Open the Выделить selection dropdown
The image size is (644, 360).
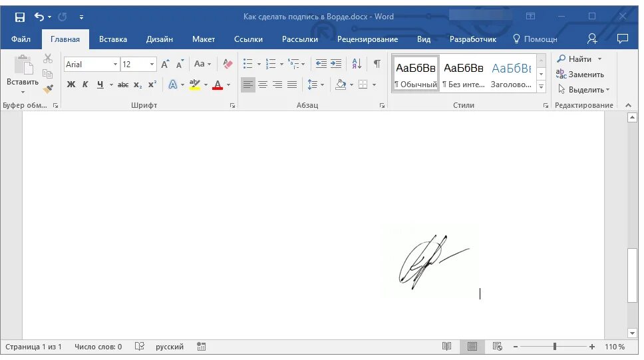tap(583, 90)
